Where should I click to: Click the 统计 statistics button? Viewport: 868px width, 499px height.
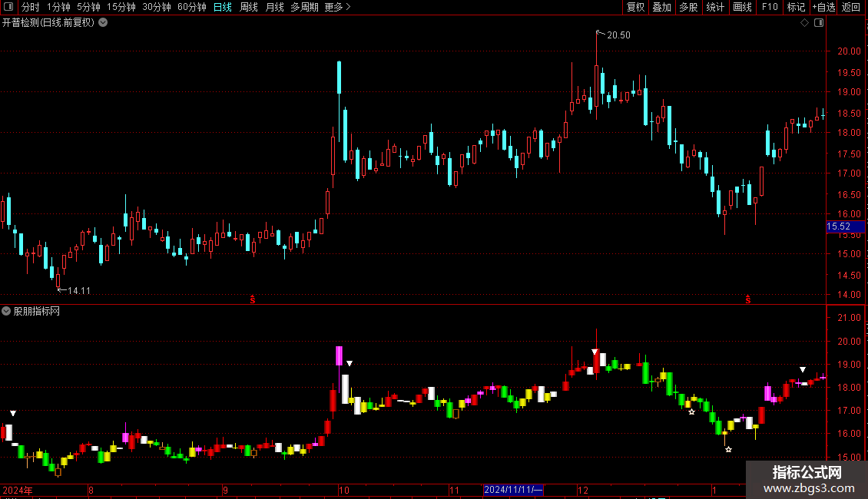pyautogui.click(x=715, y=7)
